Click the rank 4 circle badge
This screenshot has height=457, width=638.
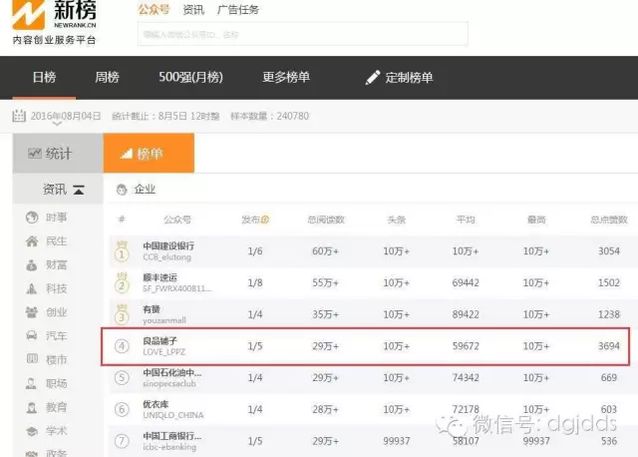pyautogui.click(x=122, y=346)
